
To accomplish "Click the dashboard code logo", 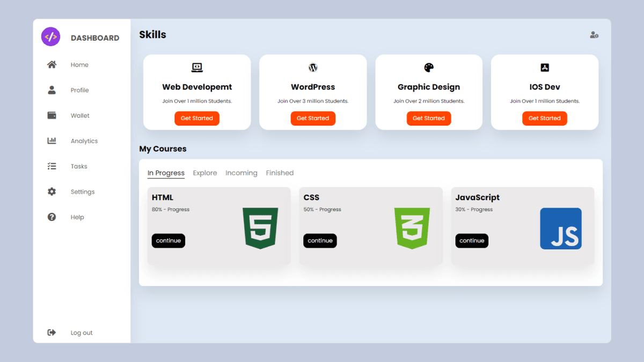I will (x=50, y=36).
